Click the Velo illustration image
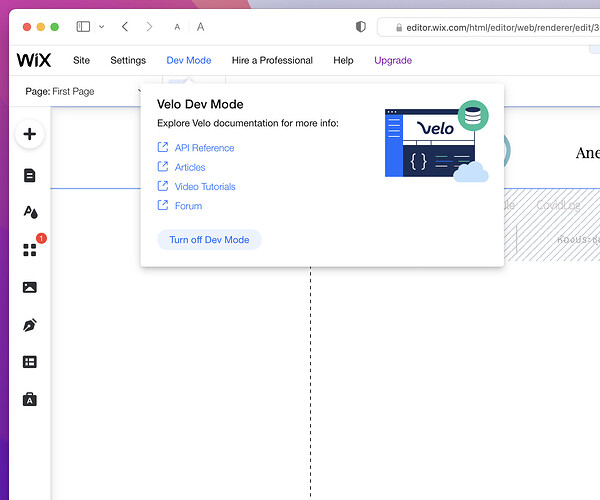This screenshot has width=600, height=500. (437, 141)
